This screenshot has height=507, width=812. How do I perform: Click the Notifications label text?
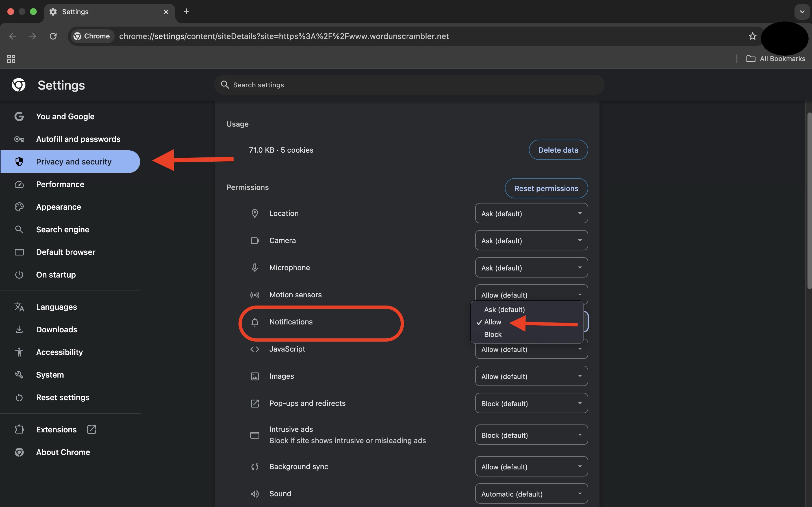(291, 322)
